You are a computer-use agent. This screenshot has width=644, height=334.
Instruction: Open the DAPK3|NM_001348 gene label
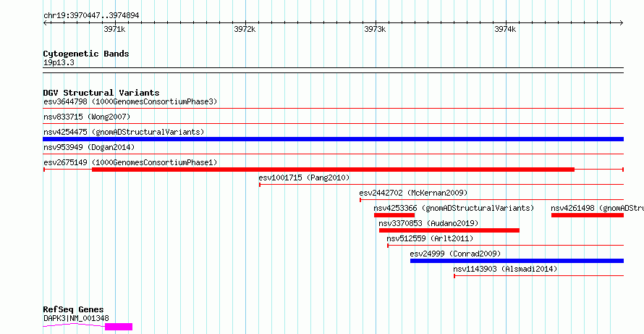[x=77, y=318]
